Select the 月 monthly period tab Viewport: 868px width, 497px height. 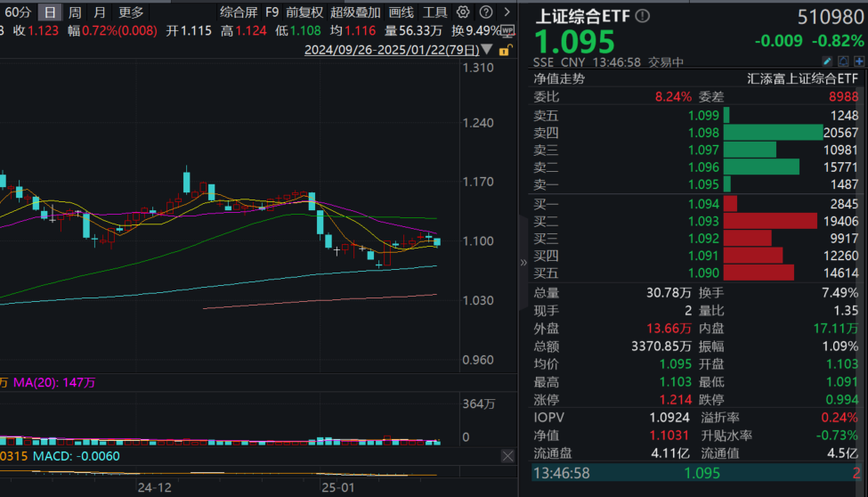coord(99,12)
